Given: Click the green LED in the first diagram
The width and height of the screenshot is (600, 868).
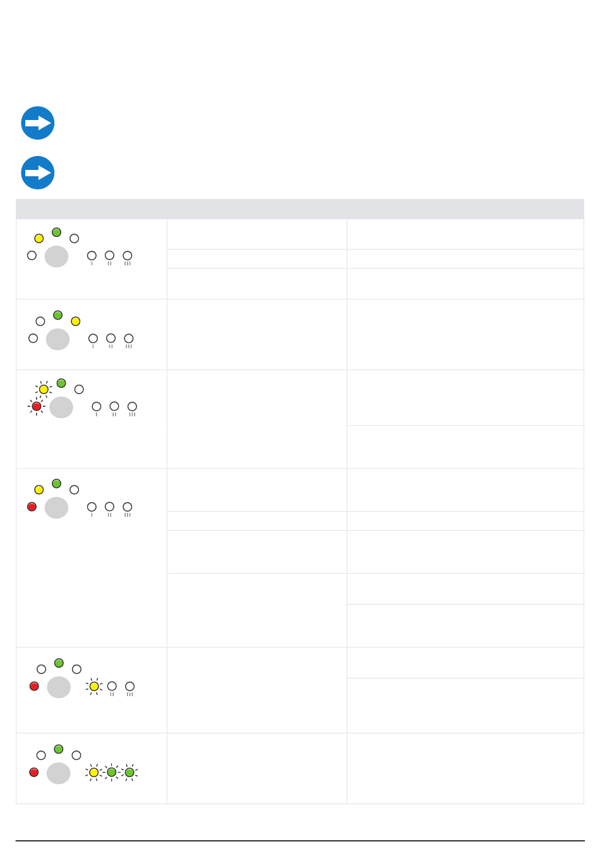Looking at the screenshot, I should (56, 232).
